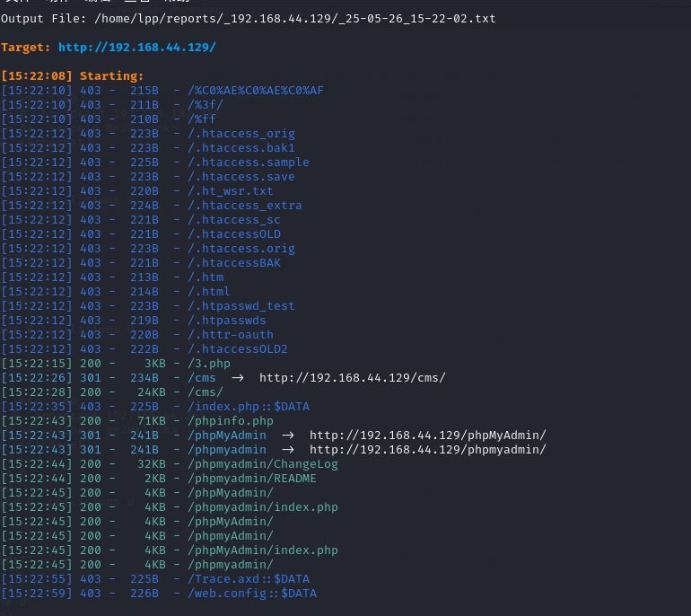Click the /index.php::$DATA path
691x616 pixels.
(x=248, y=407)
